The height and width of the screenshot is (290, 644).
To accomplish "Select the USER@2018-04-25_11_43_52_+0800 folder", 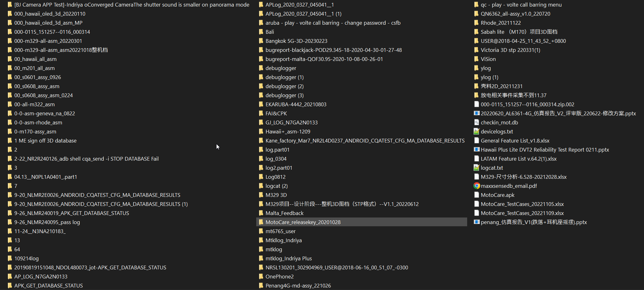I will click(523, 41).
